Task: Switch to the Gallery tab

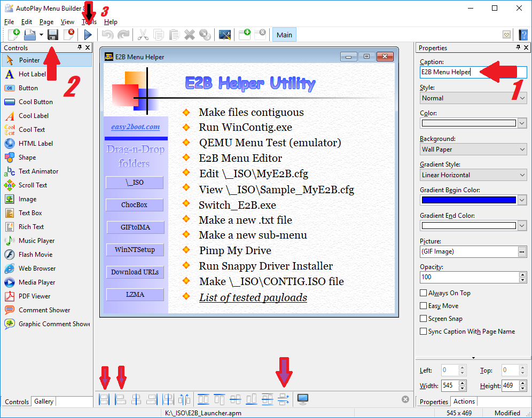Action: coord(44,401)
